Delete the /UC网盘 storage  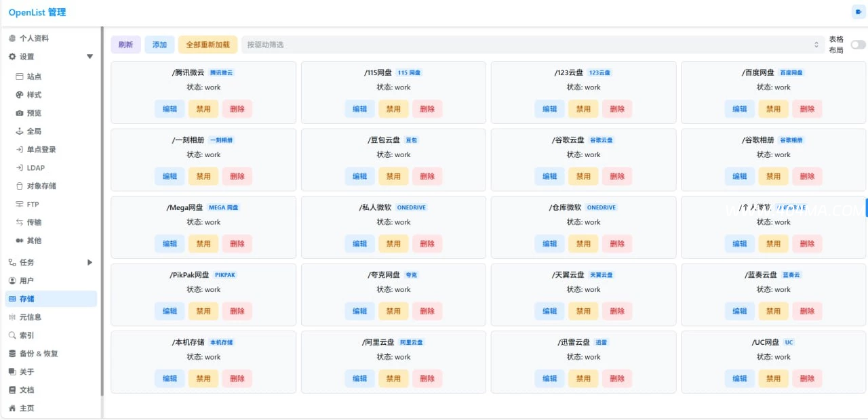click(x=807, y=379)
